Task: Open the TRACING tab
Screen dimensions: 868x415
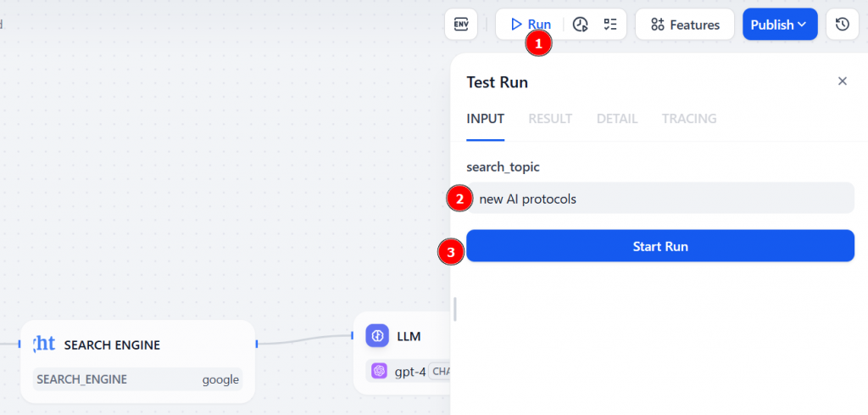Action: coord(688,119)
